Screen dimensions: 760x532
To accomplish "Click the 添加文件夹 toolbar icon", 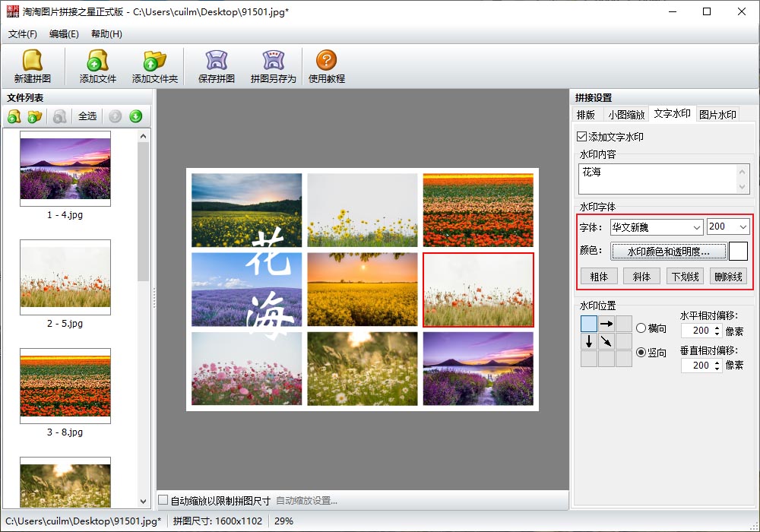I will click(x=154, y=61).
